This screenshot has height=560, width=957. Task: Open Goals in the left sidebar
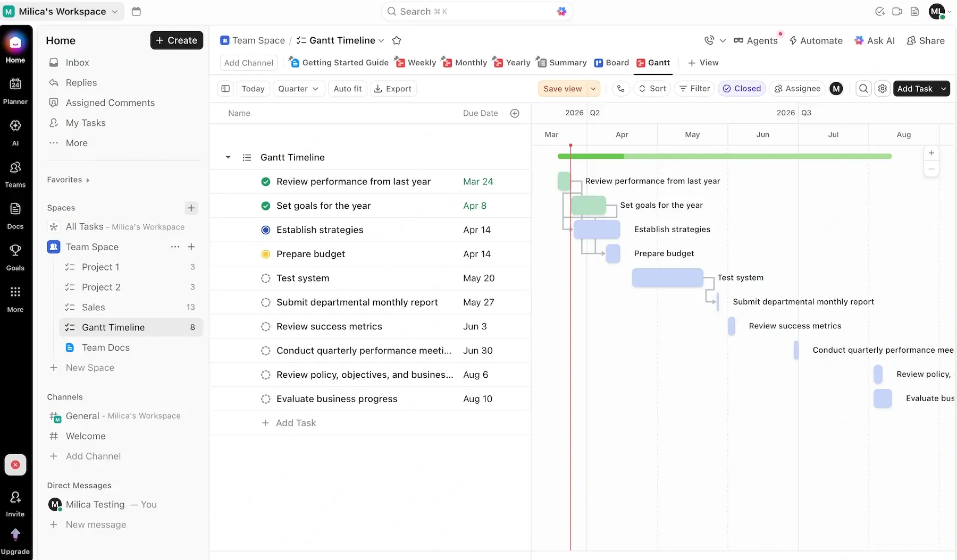tap(15, 257)
